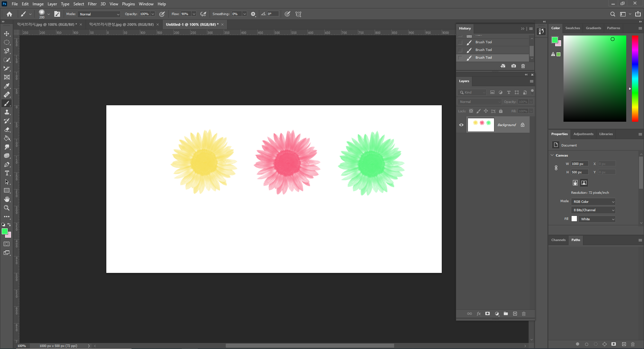644x349 pixels.
Task: Open the Search icon
Action: pyautogui.click(x=613, y=14)
